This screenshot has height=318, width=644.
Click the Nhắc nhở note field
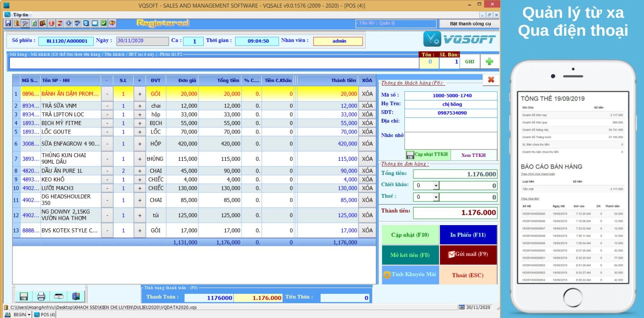pos(451,141)
